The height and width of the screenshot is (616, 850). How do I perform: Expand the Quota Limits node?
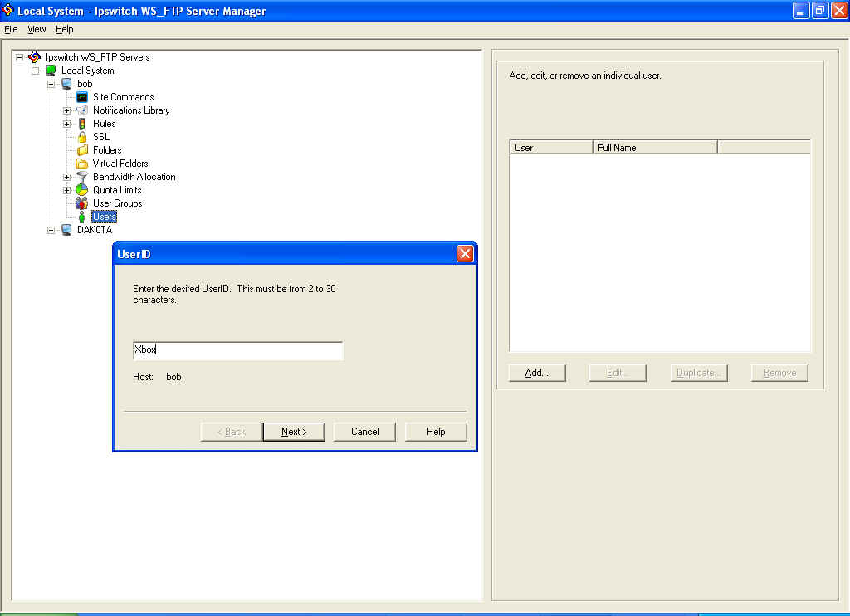pos(66,190)
